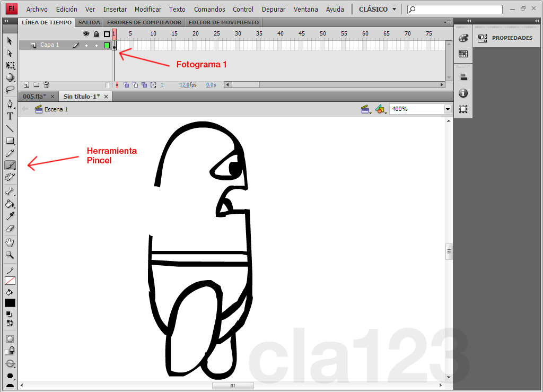Select the Selection arrow tool
The image size is (543, 392).
tap(10, 41)
